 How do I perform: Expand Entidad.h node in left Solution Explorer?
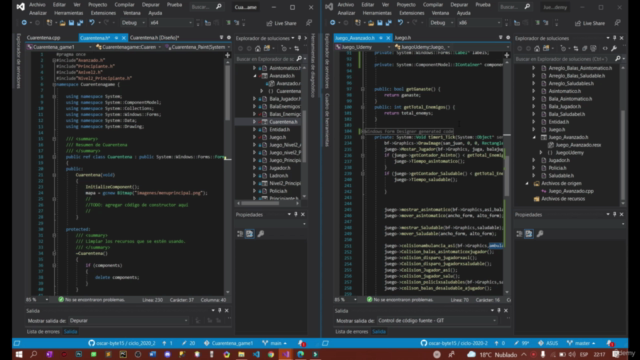click(x=254, y=129)
